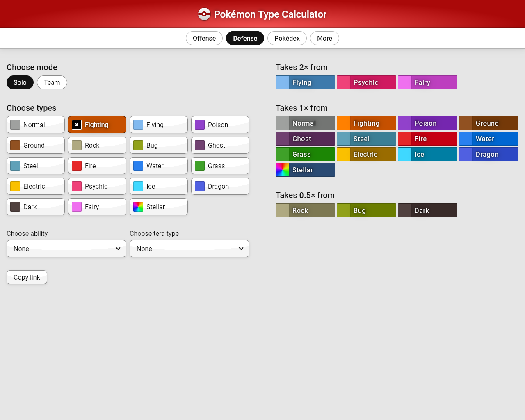Image resolution: width=525 pixels, height=420 pixels.
Task: Select Team mode
Action: [52, 82]
